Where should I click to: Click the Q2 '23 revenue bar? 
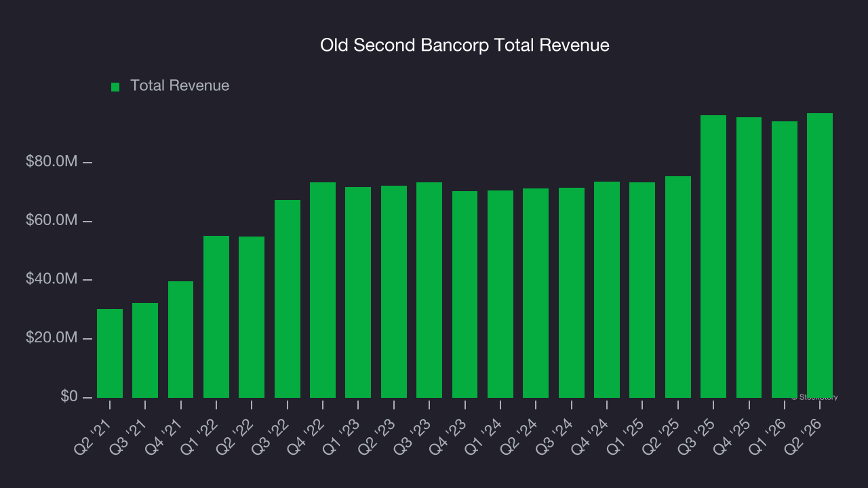[394, 291]
